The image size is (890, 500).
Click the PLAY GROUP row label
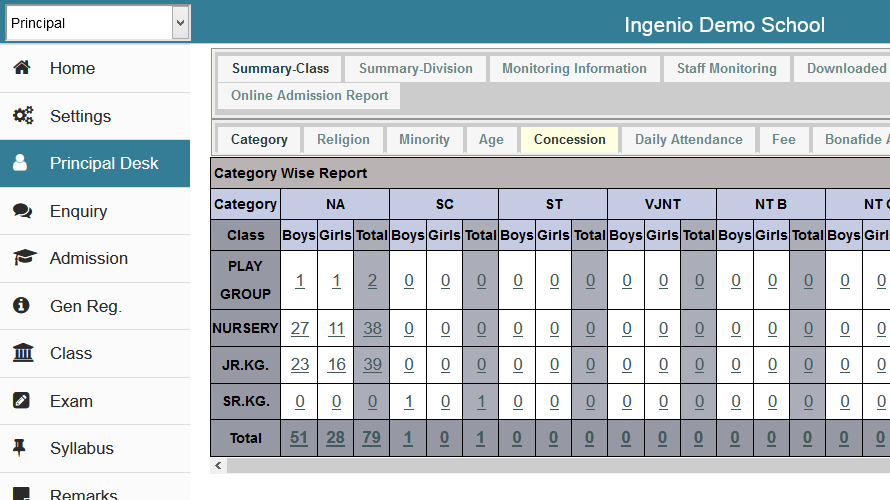245,280
